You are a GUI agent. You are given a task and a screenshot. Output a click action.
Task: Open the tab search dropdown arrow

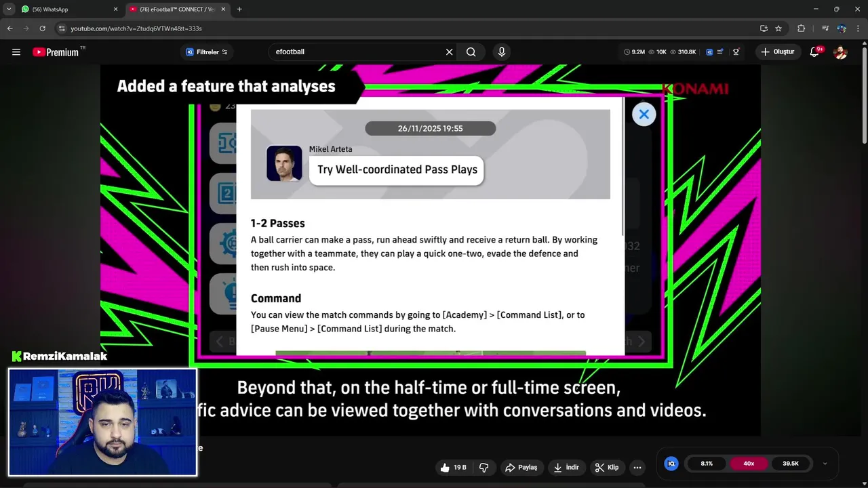tap(9, 9)
